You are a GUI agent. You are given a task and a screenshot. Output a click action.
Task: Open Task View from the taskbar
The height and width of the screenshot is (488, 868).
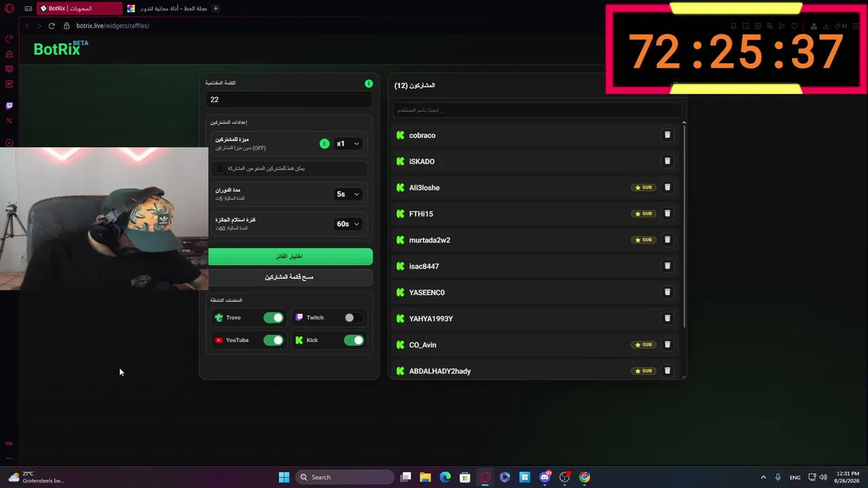point(406,477)
